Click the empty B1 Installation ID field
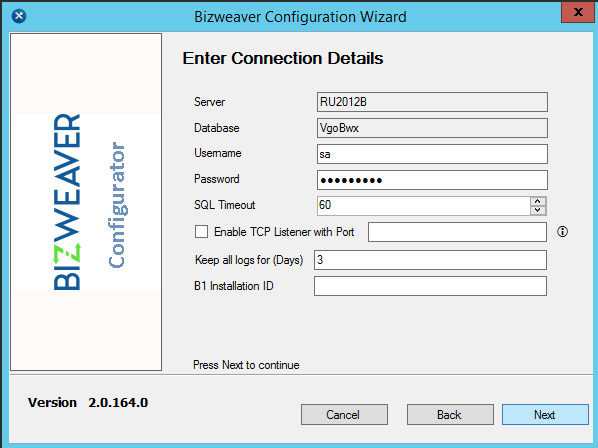The image size is (598, 448). pos(430,286)
